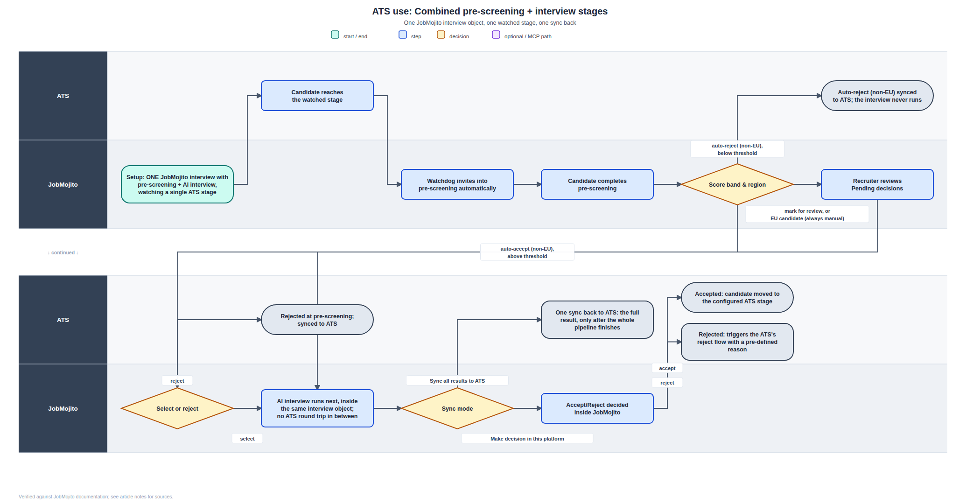Image resolution: width=980 pixels, height=504 pixels.
Task: Click the 'reject' label above Select or reject
Action: point(177,381)
